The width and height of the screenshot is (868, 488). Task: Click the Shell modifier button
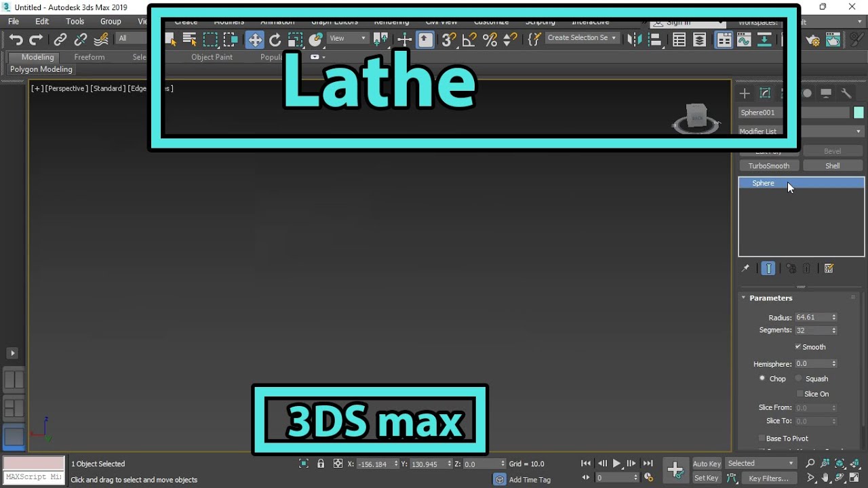coord(833,165)
